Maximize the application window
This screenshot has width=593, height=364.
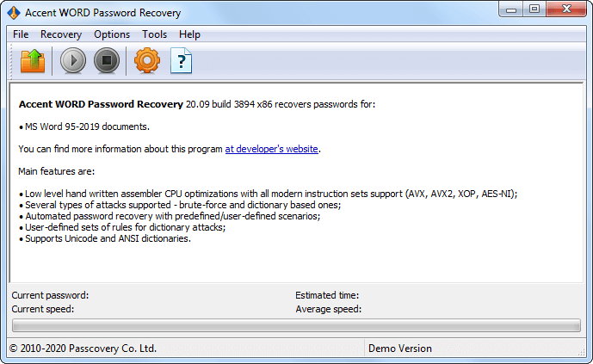point(534,9)
